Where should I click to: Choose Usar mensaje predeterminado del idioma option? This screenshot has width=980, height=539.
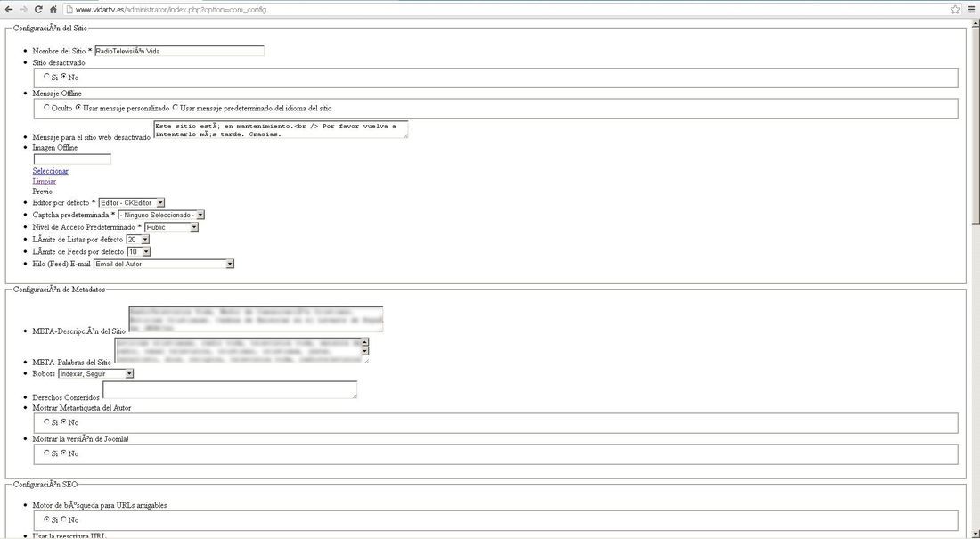pyautogui.click(x=175, y=108)
